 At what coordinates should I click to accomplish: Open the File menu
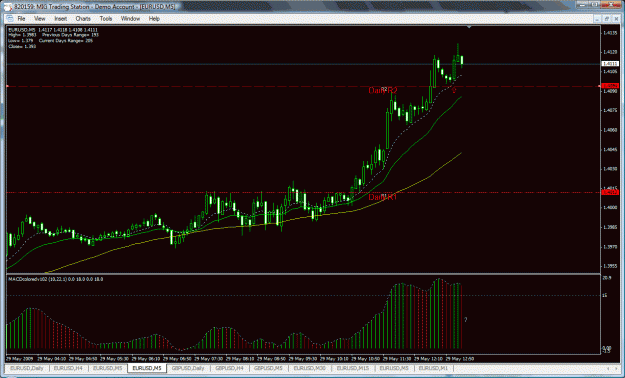[x=21, y=19]
